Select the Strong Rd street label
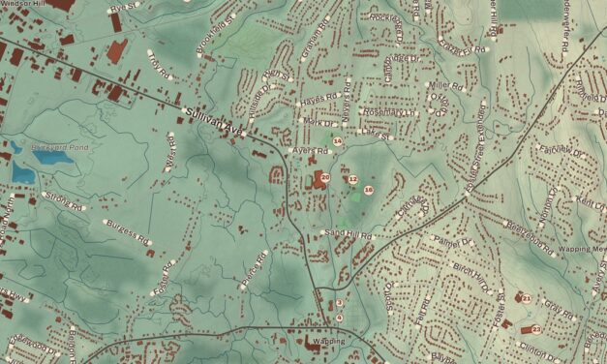The image size is (607, 364). (64, 201)
